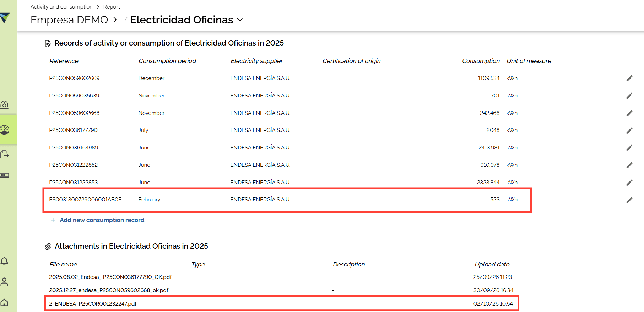Open the footprint home icon in sidebar
The image size is (644, 312).
tap(4, 105)
